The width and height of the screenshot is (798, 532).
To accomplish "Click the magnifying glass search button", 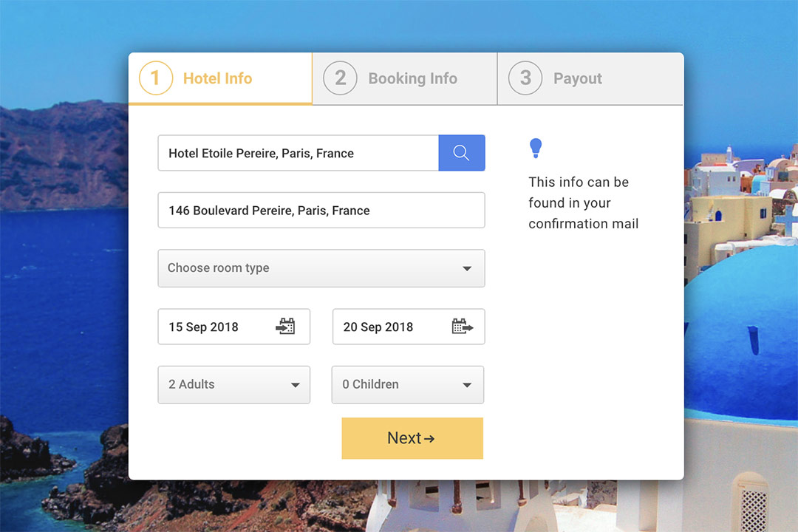I will point(462,153).
